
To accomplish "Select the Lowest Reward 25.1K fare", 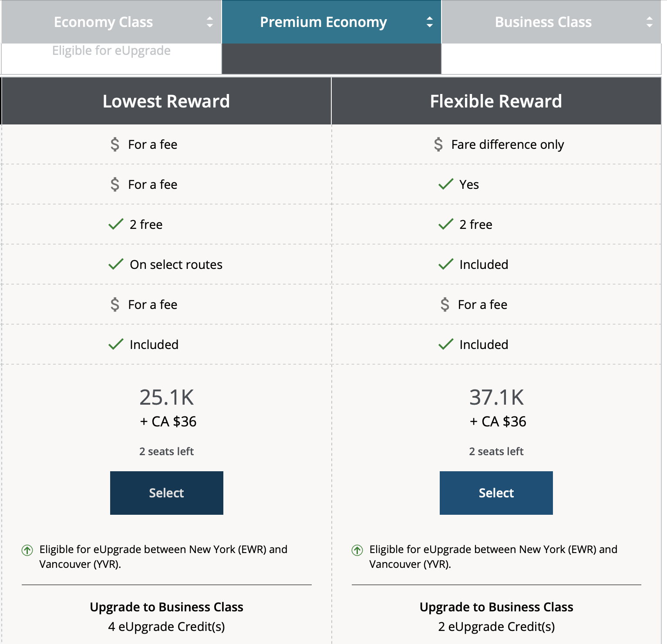I will click(x=166, y=493).
